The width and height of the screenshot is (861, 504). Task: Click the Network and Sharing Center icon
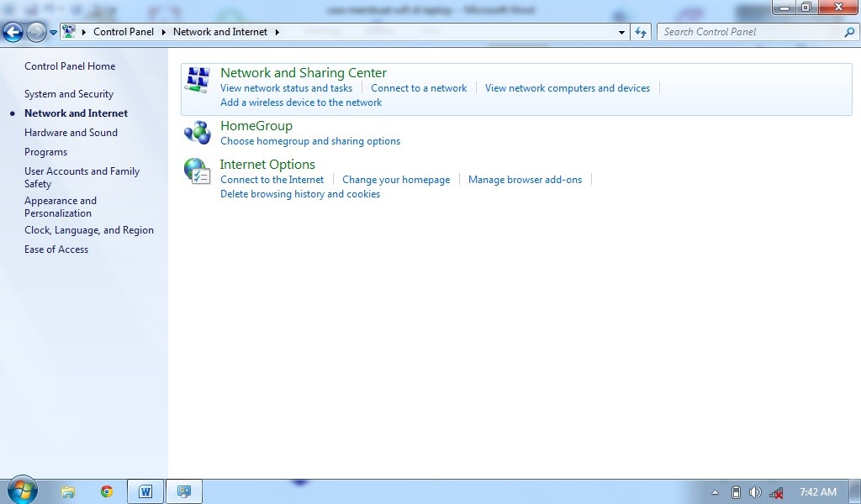tap(198, 80)
